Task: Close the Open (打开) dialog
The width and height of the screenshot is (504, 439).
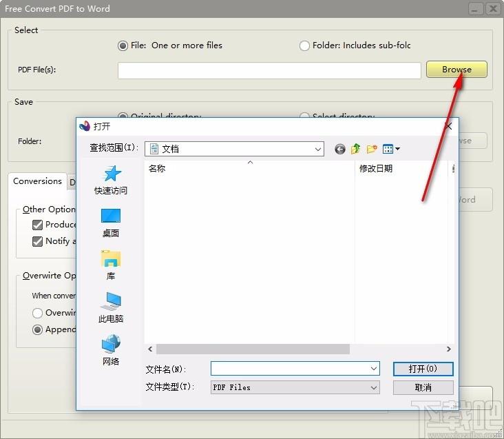Action: [448, 126]
